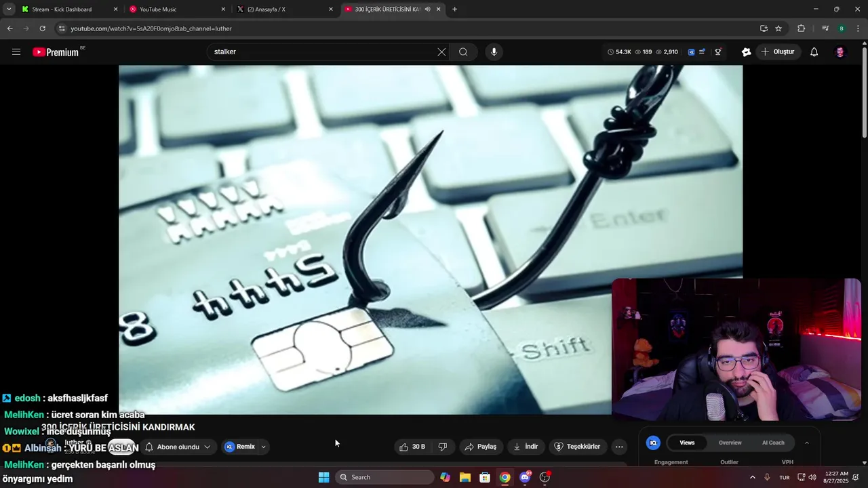
Task: Close the Kick Dashboard tab
Action: [x=115, y=9]
